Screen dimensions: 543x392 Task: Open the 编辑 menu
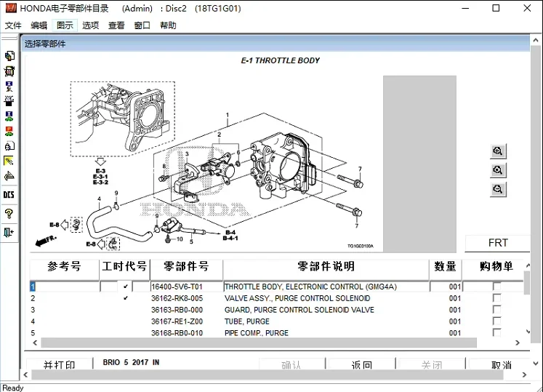tap(39, 25)
